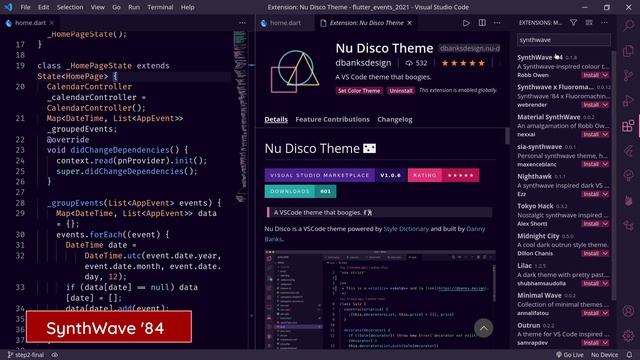
Task: Expand Install dropdown arrow for Material SynthWave
Action: click(605, 134)
